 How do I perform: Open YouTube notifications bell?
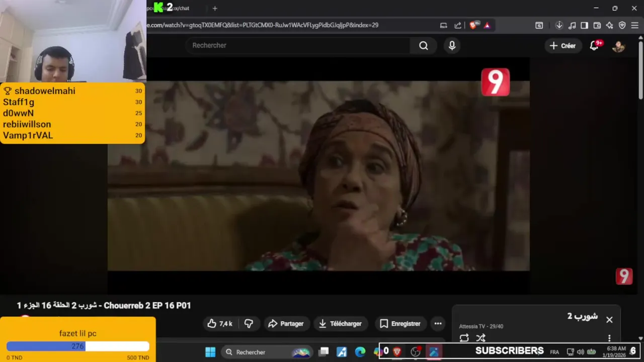(x=594, y=46)
